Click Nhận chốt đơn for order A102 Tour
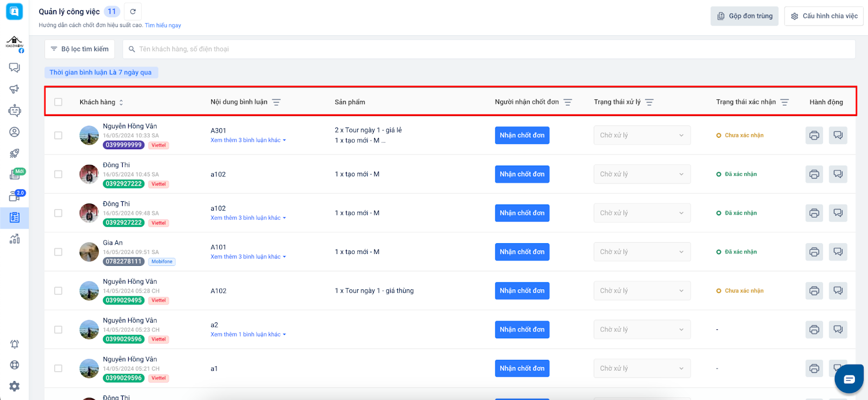The width and height of the screenshot is (868, 400). pos(522,291)
